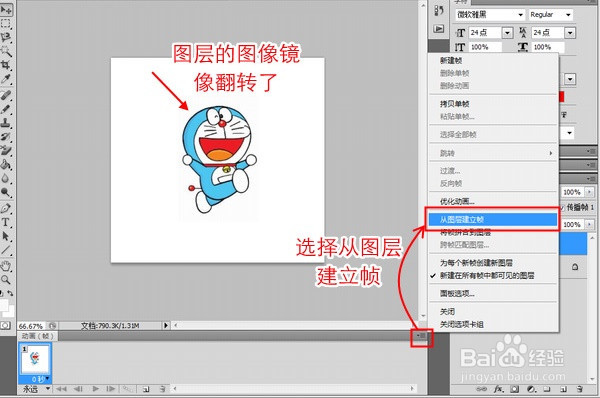Choose 新建帧 from the menu
Image resolution: width=600 pixels, height=398 pixels.
(x=451, y=60)
